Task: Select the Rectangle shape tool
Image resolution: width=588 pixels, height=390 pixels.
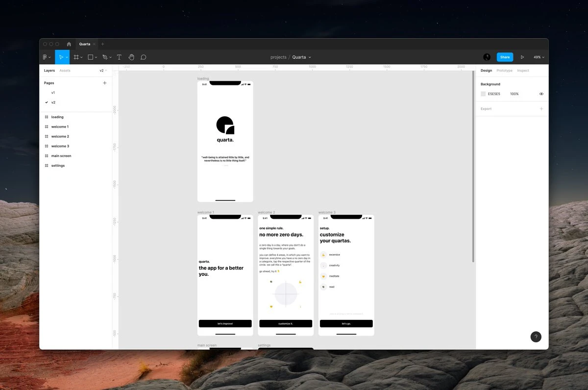Action: [90, 57]
